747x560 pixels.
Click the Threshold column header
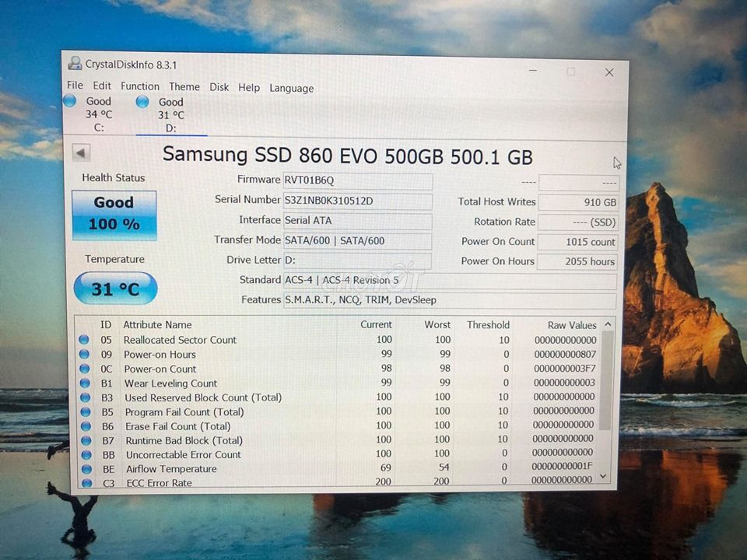tap(488, 325)
